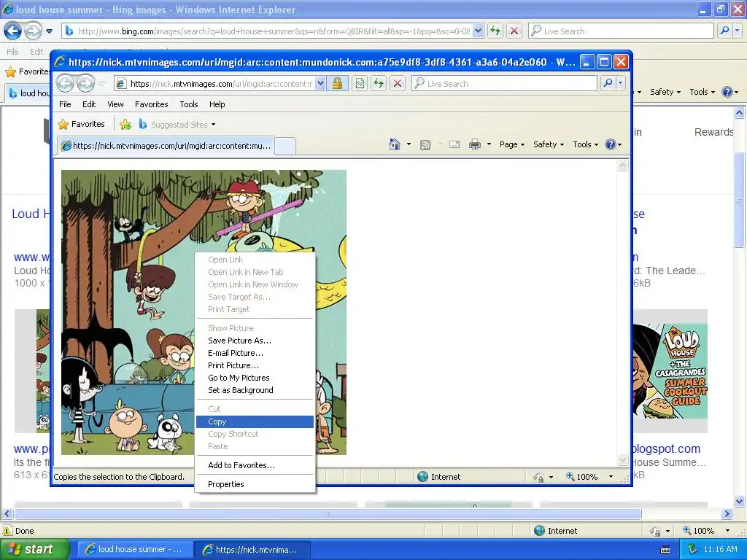
Task: Choose Print Picture from context menu
Action: (x=255, y=365)
